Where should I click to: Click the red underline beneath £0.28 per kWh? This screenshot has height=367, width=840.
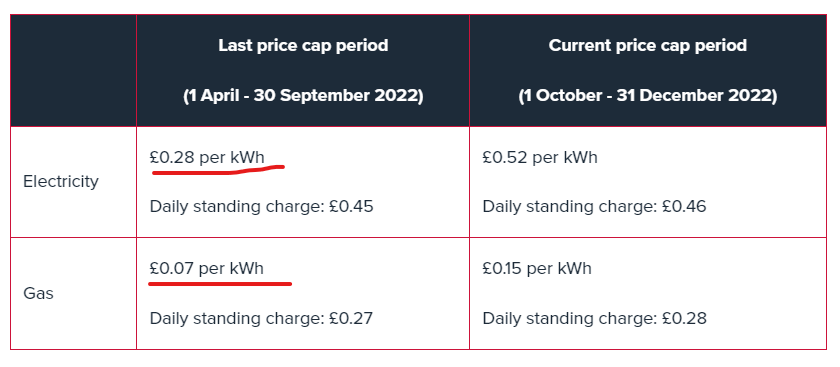click(x=218, y=170)
